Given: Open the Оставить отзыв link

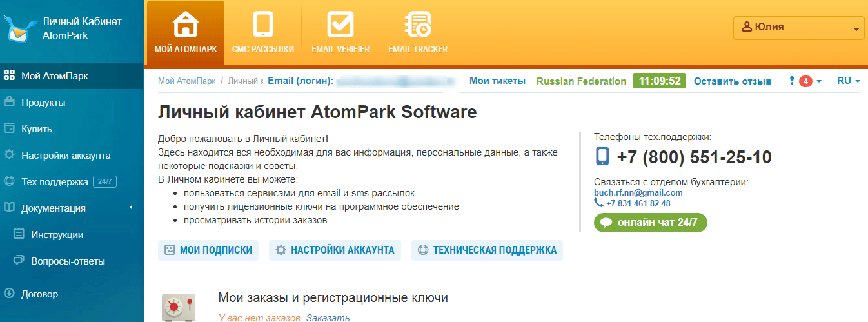Looking at the screenshot, I should [733, 81].
